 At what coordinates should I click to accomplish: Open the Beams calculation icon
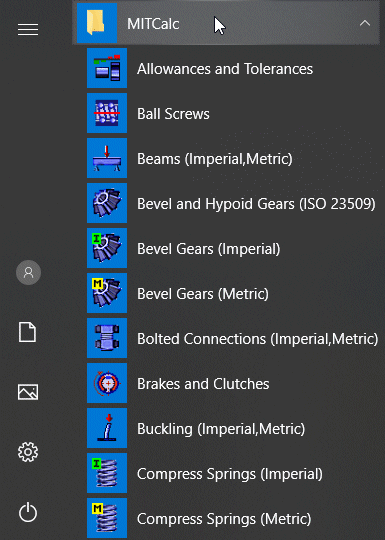click(x=107, y=158)
